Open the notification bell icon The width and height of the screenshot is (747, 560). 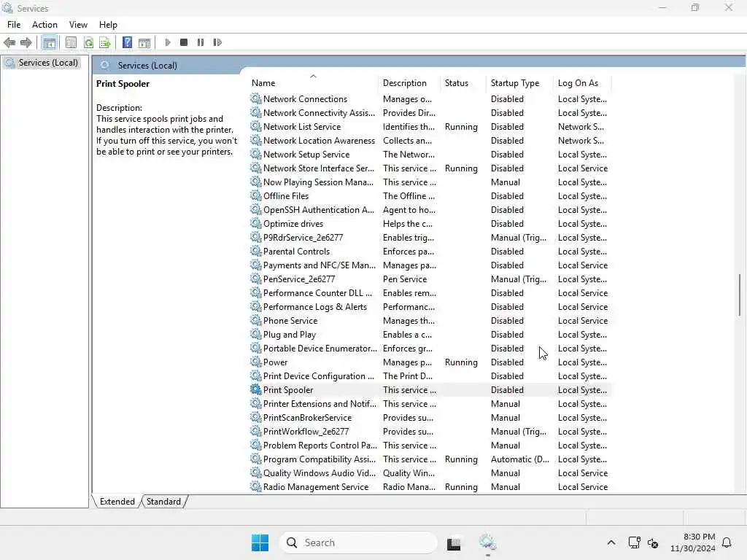(727, 542)
